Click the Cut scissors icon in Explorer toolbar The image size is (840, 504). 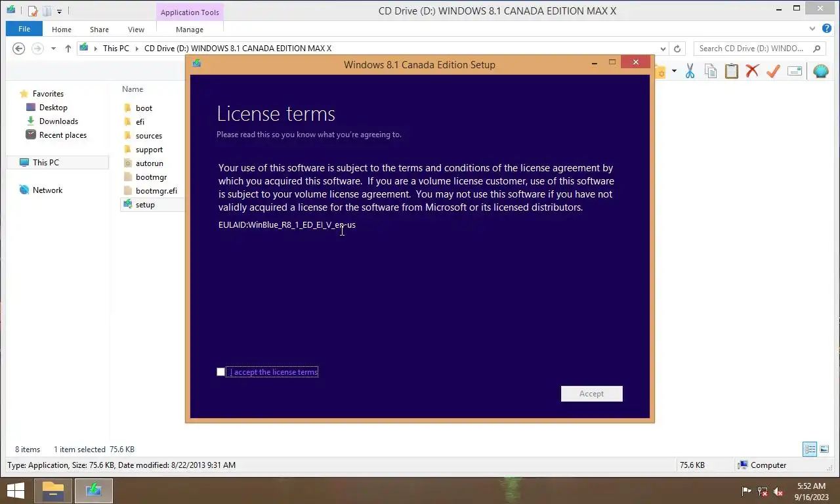[x=690, y=72]
